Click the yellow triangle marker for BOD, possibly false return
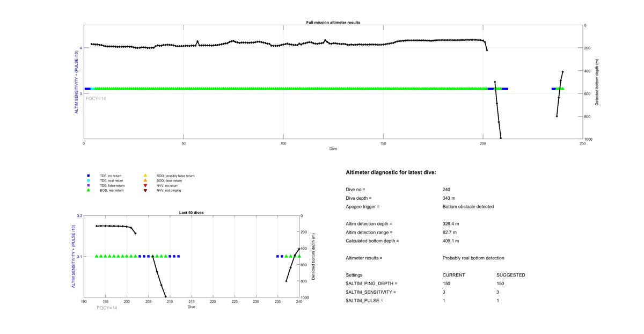This screenshot has height=334, width=644. [x=145, y=176]
